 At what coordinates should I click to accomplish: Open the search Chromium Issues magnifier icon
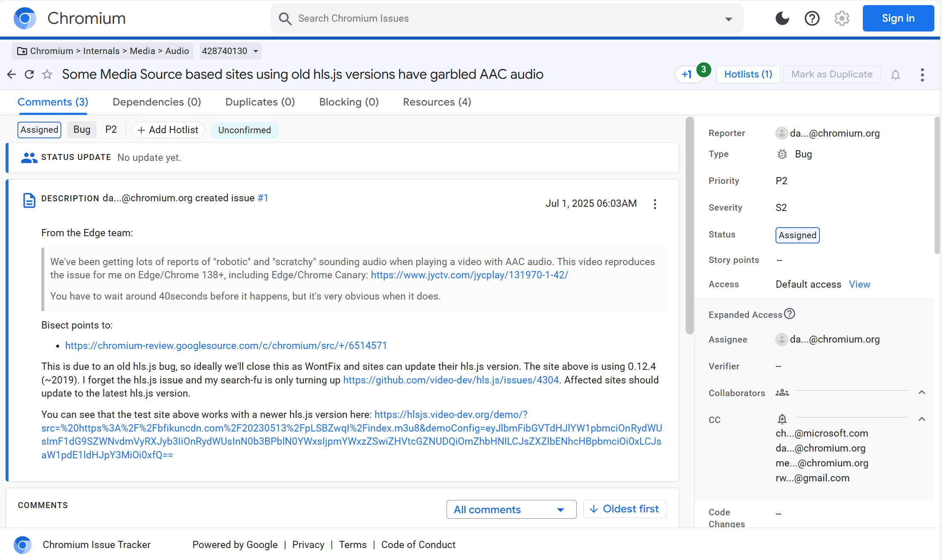[x=285, y=18]
